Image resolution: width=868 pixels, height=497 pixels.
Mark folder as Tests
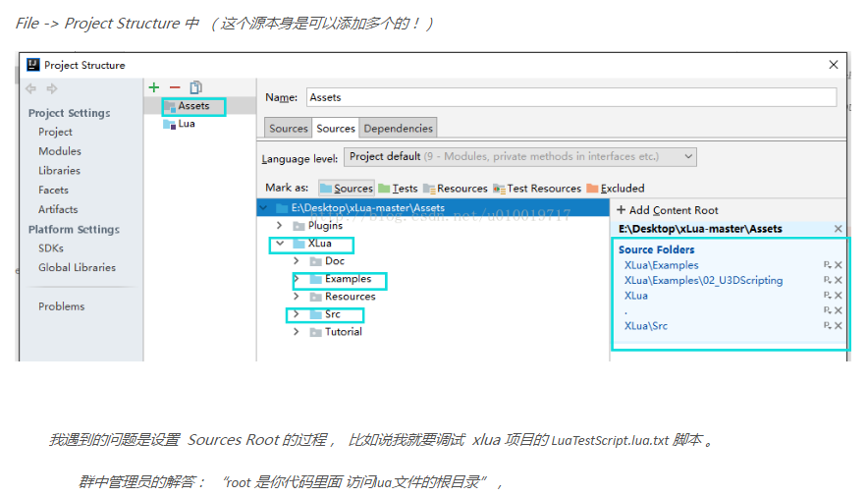coord(398,189)
